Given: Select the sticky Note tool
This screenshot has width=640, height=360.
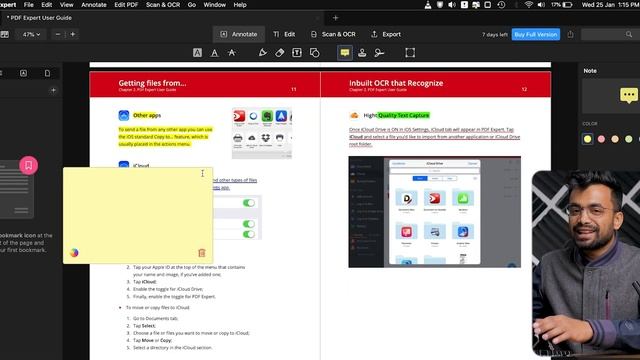Looking at the screenshot, I should [x=345, y=53].
